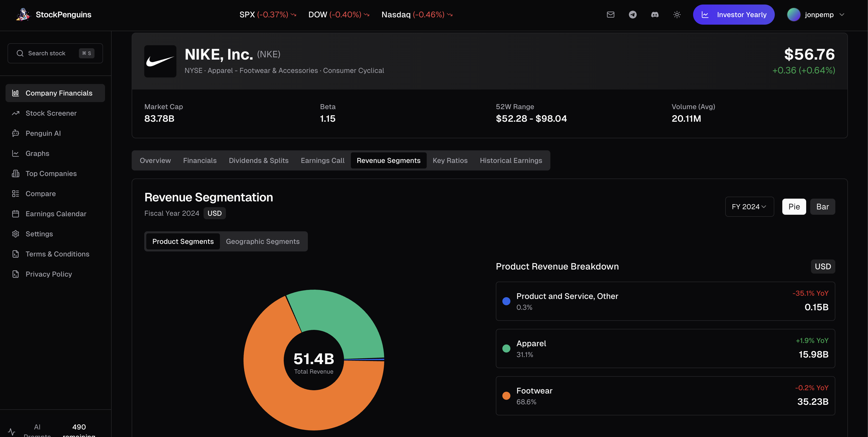This screenshot has width=868, height=437.
Task: Open Top Companies sidebar entry
Action: pos(51,174)
